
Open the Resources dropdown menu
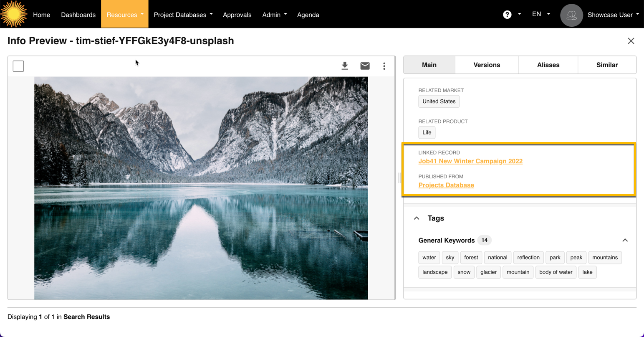(124, 15)
